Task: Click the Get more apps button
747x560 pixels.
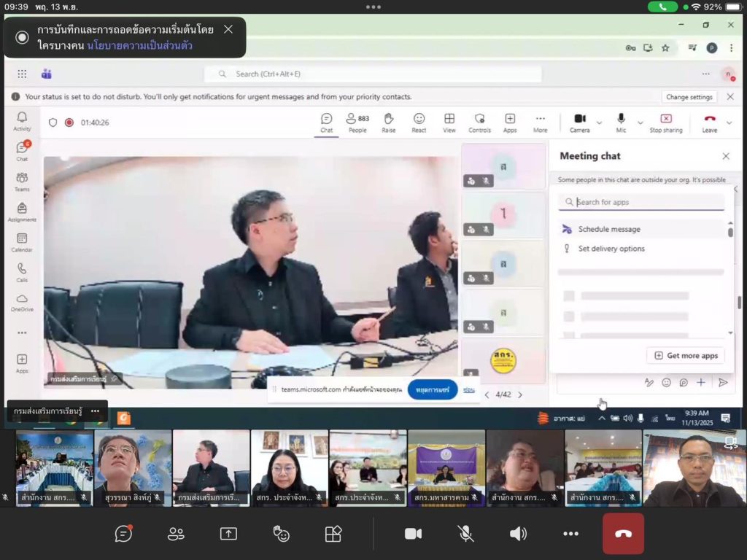Action: click(x=686, y=355)
